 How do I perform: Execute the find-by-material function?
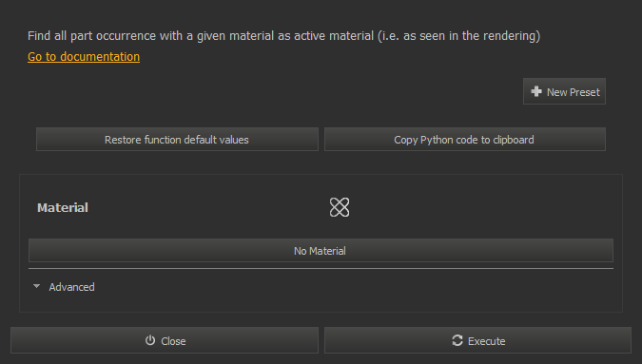tap(477, 340)
